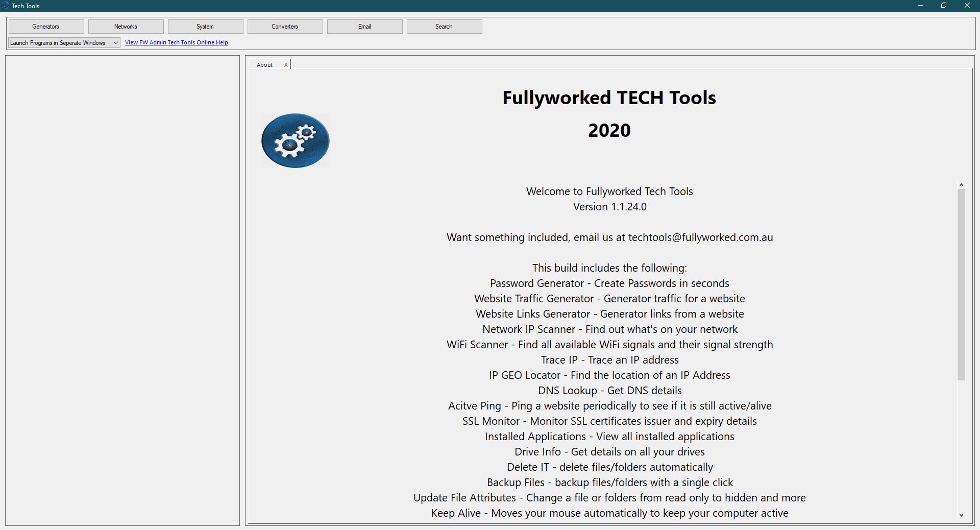Minimize the Tech Tools window
980x530 pixels.
(x=921, y=6)
